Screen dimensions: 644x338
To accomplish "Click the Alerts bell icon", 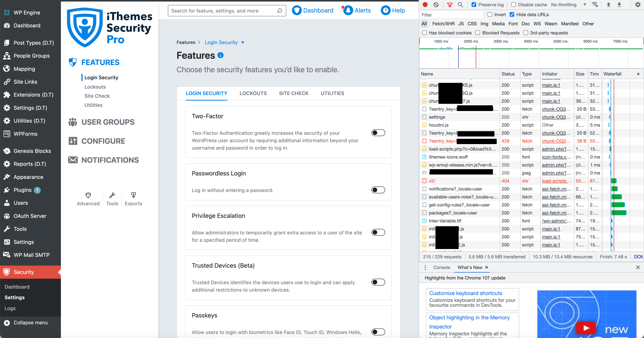I will 348,10.
